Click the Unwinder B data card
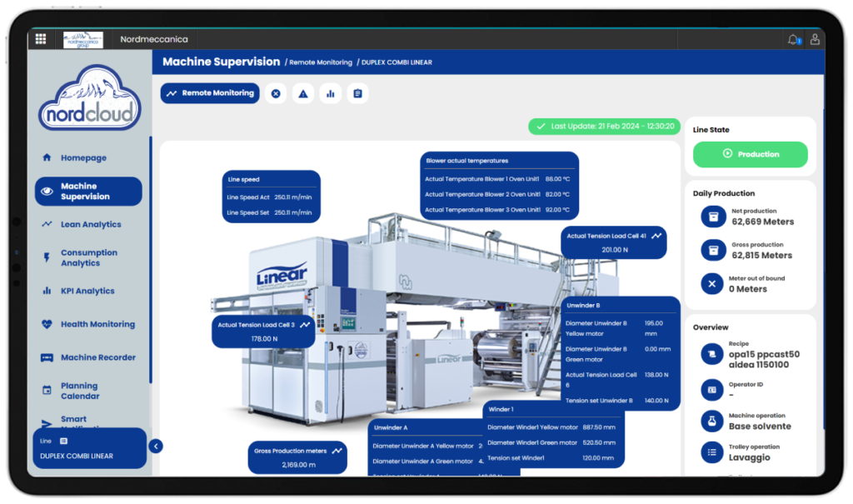 [x=620, y=354]
